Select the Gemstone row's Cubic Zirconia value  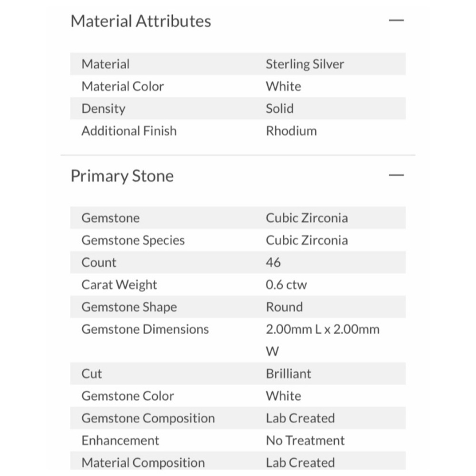[307, 218]
